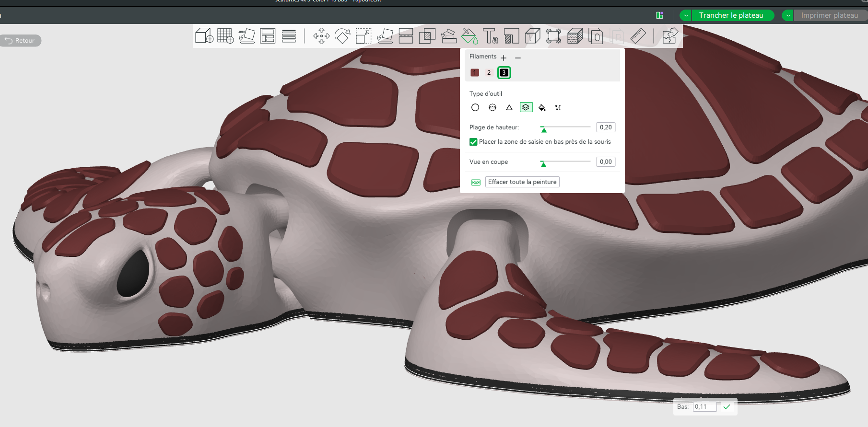The height and width of the screenshot is (427, 868).
Task: Choose the Circle brush tool type
Action: point(475,107)
